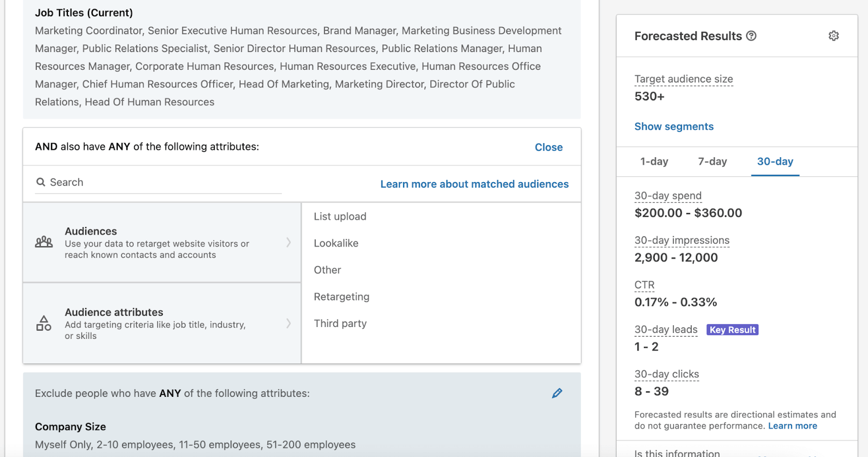Select the Other audience option

point(327,270)
